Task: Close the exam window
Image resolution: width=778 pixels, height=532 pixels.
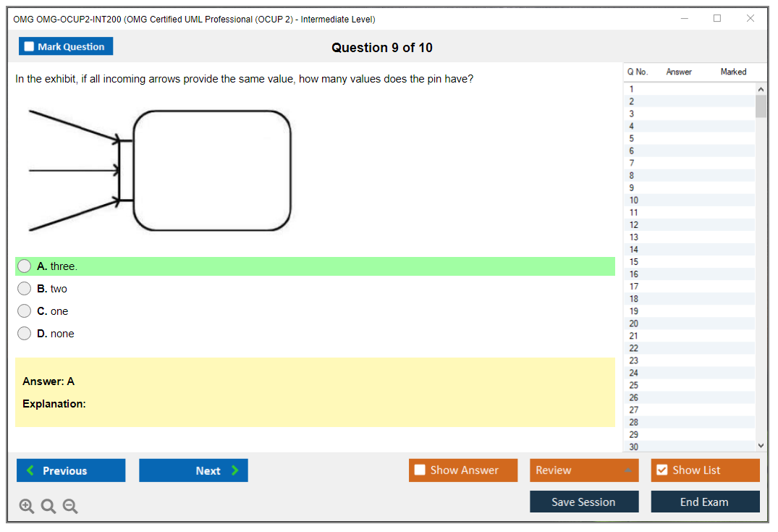Action: [x=750, y=19]
